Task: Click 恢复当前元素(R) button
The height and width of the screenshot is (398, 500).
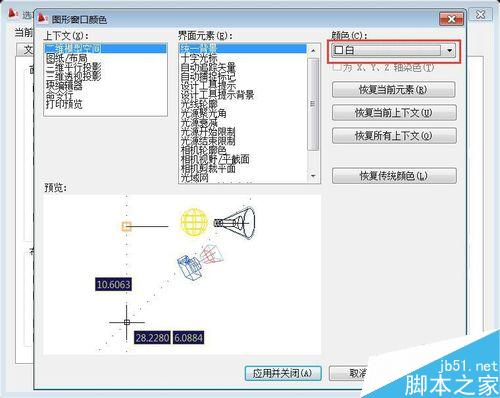Action: pos(394,90)
